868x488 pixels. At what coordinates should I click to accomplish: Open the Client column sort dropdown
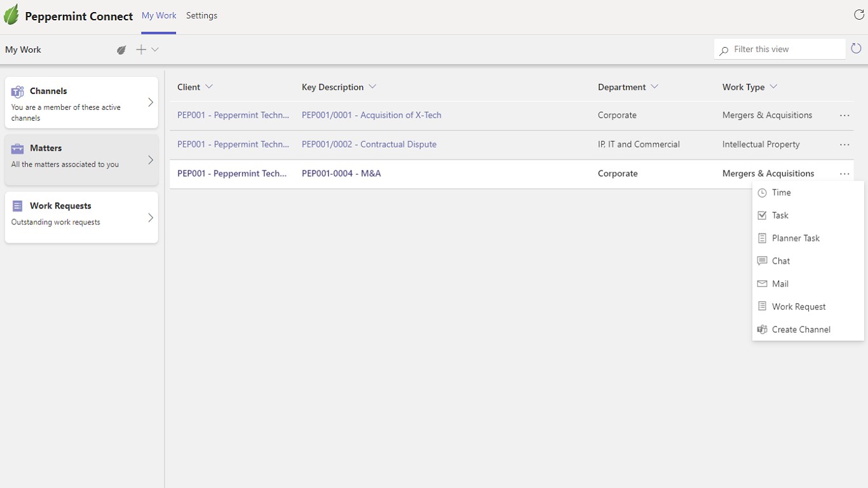pyautogui.click(x=209, y=86)
